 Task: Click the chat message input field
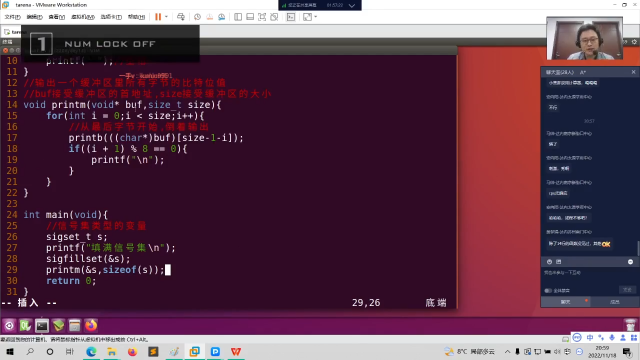(589, 276)
